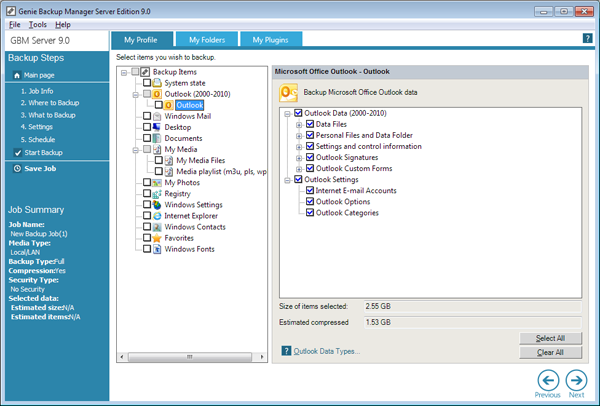Uncheck the Data Files checkbox

[x=310, y=124]
